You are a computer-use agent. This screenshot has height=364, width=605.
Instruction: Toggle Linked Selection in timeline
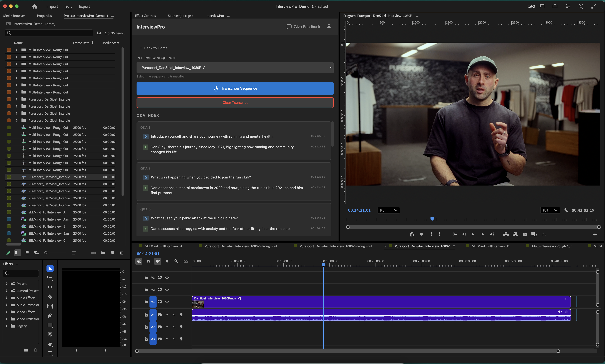tap(158, 262)
